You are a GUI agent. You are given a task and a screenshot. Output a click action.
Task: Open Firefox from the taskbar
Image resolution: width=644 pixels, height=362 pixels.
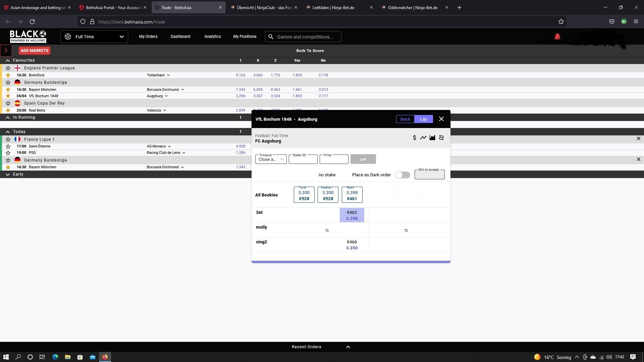click(x=105, y=357)
